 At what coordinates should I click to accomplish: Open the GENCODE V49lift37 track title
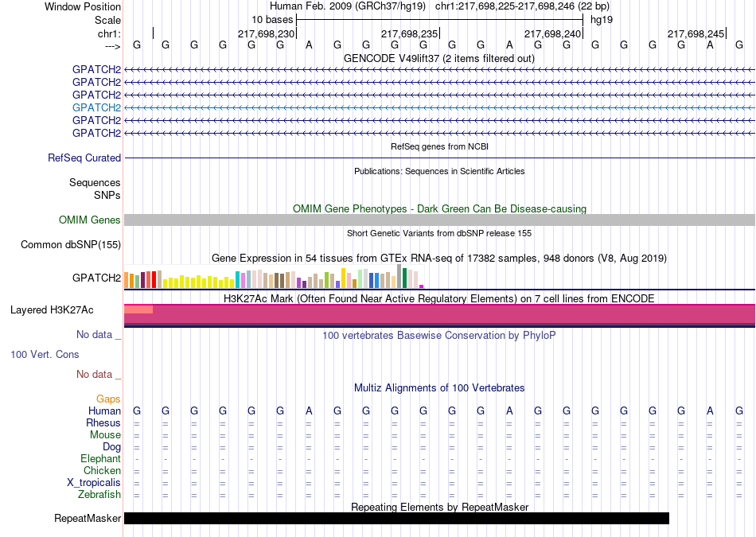[x=438, y=58]
